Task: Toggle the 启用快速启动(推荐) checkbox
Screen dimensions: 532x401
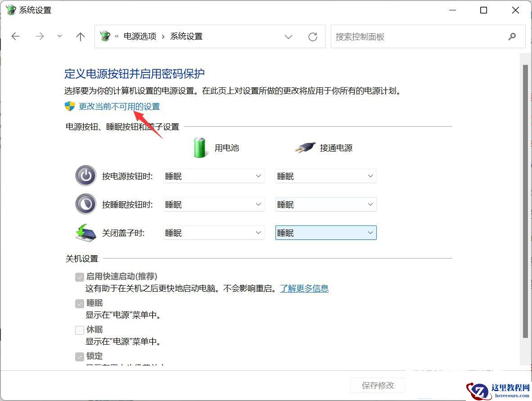Action: pos(80,276)
